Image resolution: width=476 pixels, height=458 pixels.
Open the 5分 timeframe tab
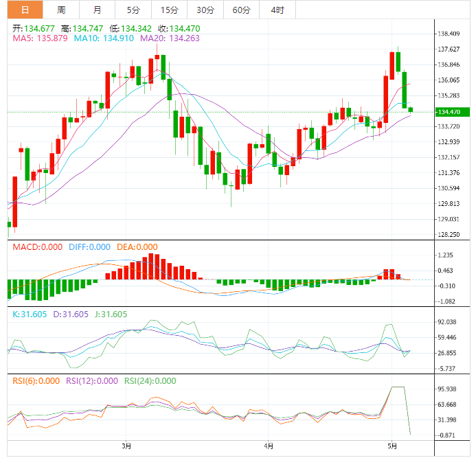coord(133,10)
